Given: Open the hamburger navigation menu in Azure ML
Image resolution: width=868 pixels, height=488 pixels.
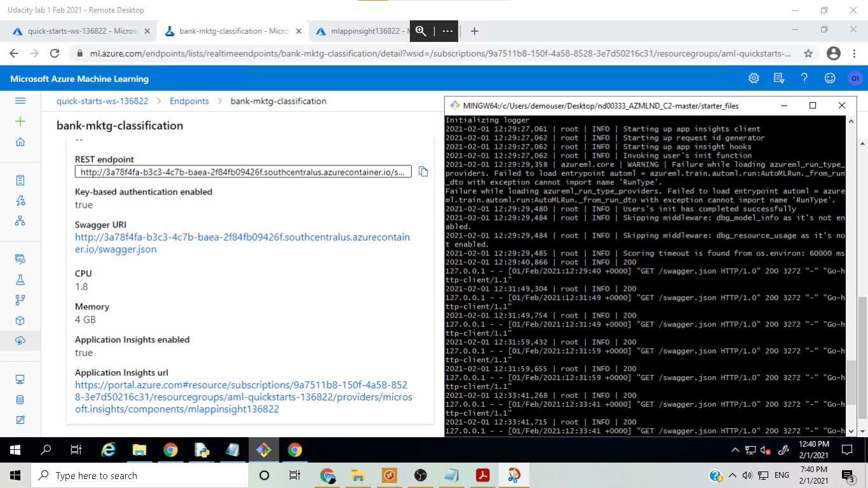Looking at the screenshot, I should (20, 100).
